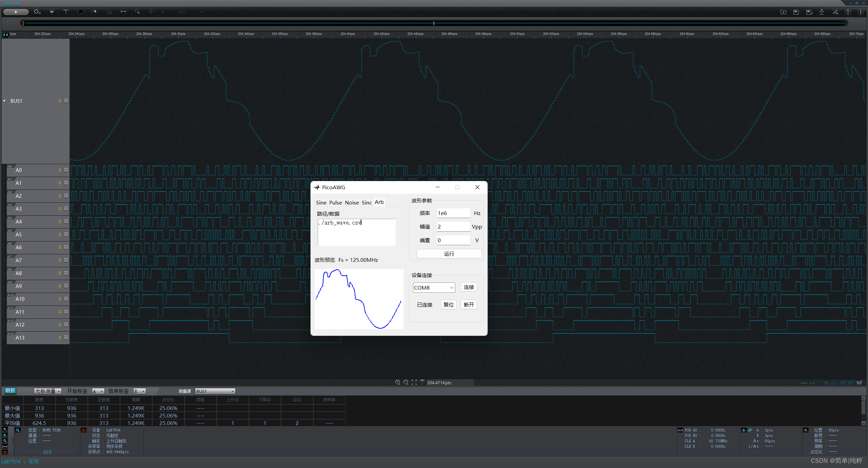This screenshot has height=468, width=868.
Task: Collapse the BUS1 channel group
Action: 4,101
